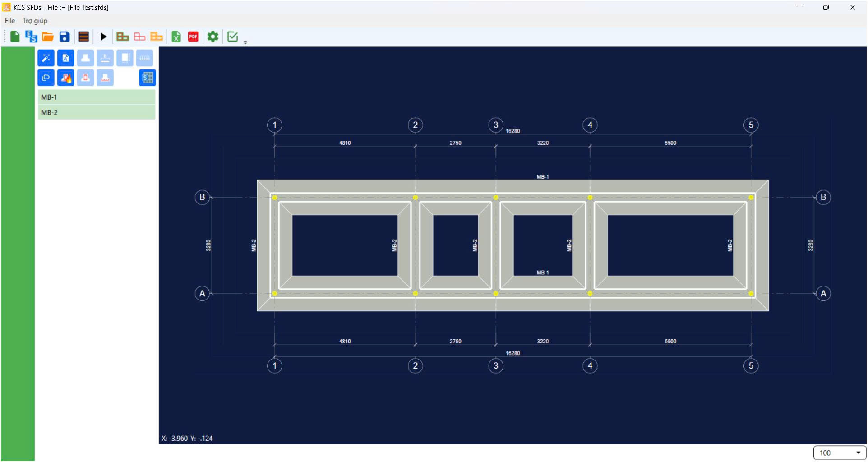Click the blue ES import toolbar icon
The width and height of the screenshot is (868, 462).
click(x=31, y=37)
